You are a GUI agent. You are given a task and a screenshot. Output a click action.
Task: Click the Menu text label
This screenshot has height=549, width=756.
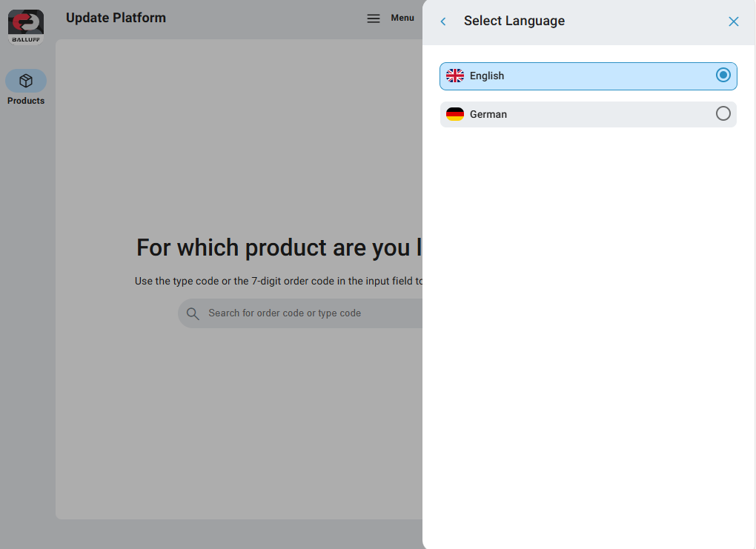[x=402, y=18]
